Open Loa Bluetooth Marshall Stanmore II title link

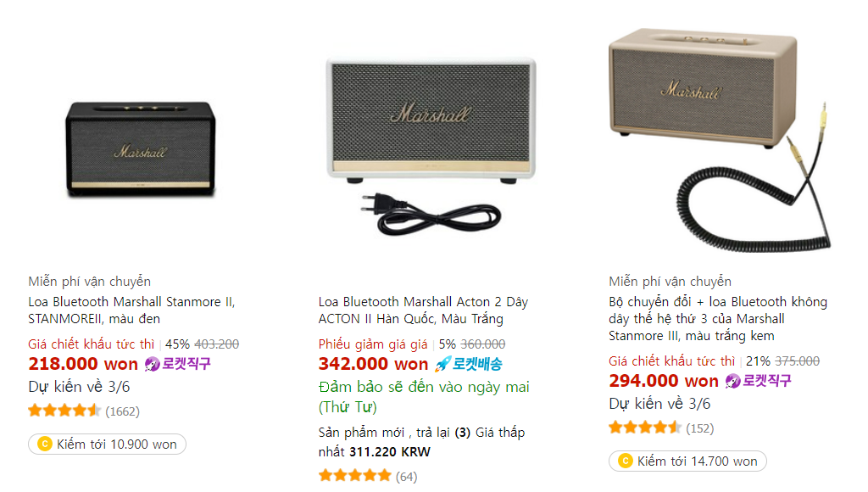131,310
